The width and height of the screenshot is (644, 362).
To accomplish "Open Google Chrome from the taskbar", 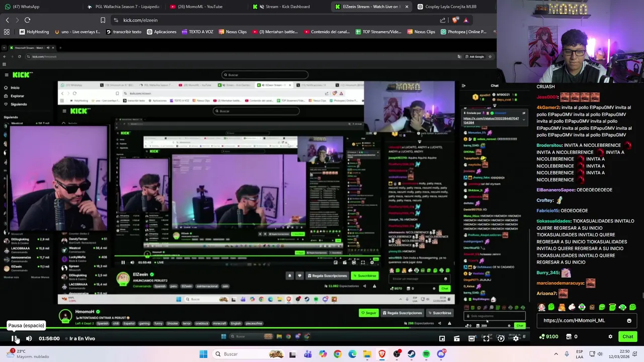I will [338, 354].
